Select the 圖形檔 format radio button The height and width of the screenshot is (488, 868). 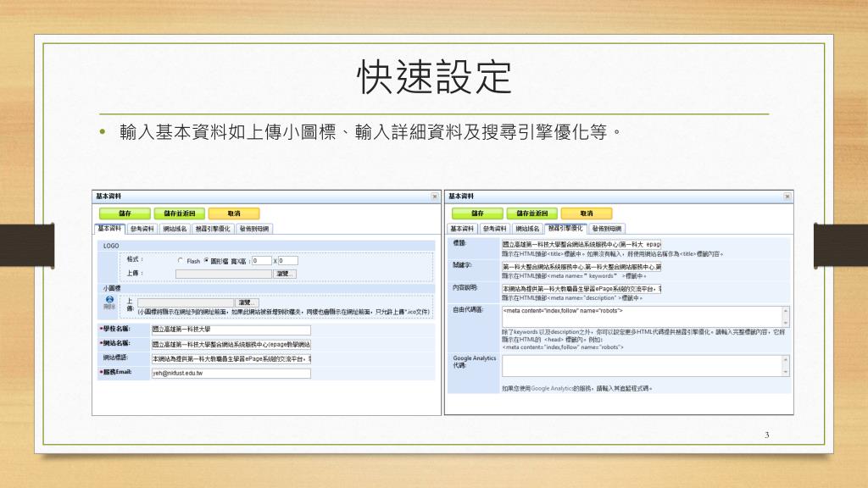[206, 260]
